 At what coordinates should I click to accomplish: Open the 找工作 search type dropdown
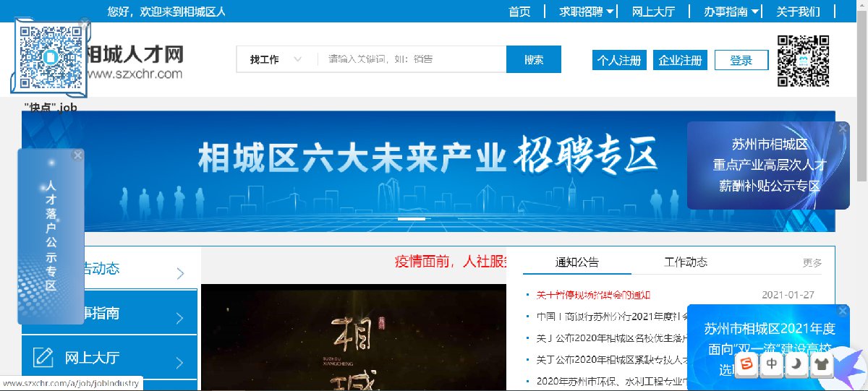(276, 59)
